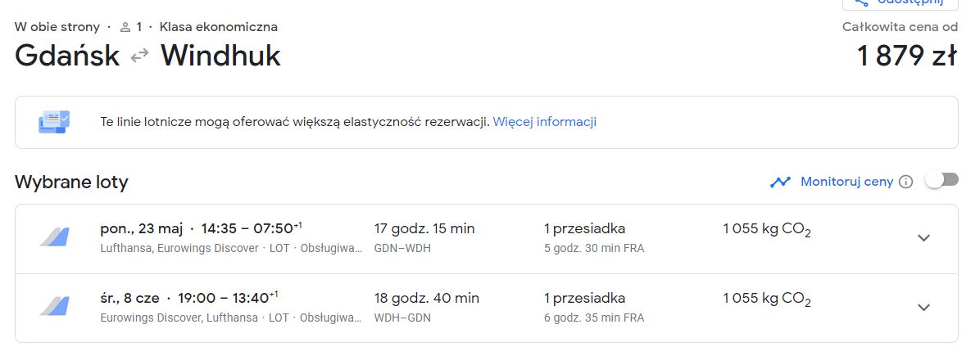Click the price trend graph icon
Viewport: 980px width, 347px height.
(x=780, y=183)
